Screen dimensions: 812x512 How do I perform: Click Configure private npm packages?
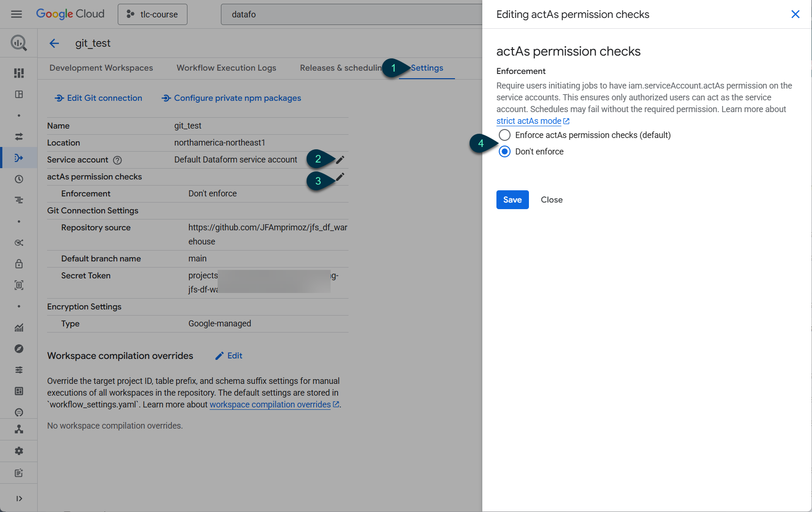(231, 98)
